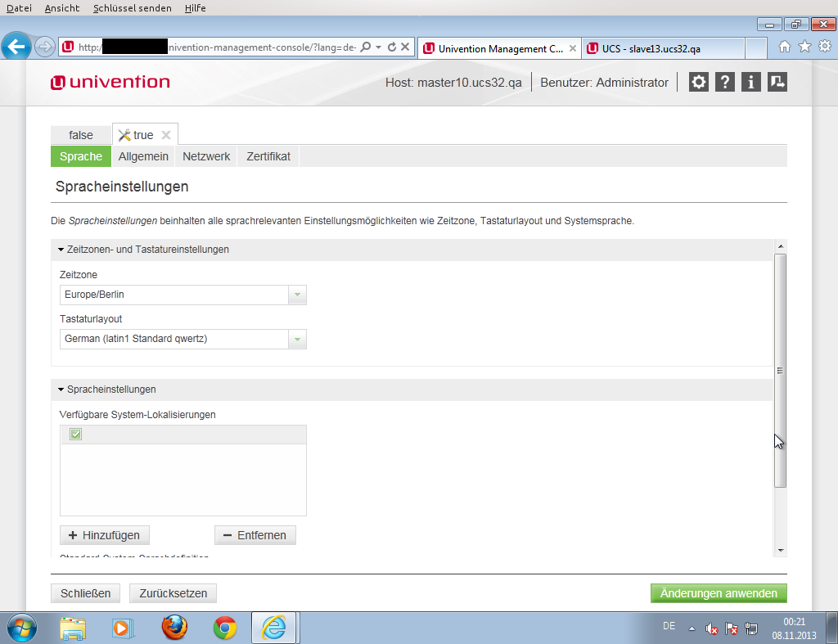The image size is (838, 644).
Task: Click the vertical scrollbar of settings panel
Action: [780, 370]
